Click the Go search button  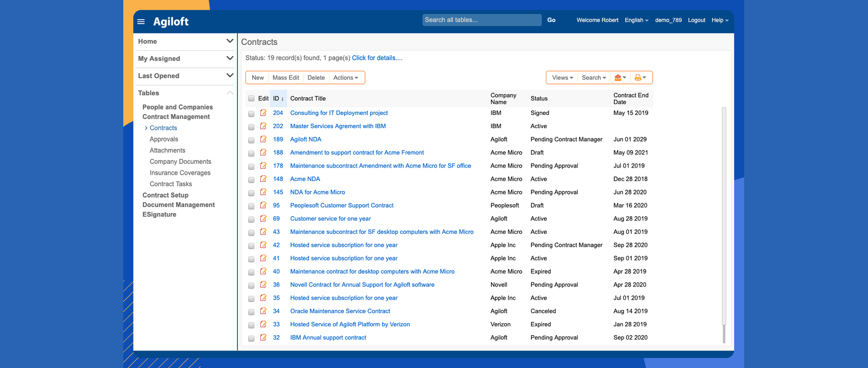point(551,20)
